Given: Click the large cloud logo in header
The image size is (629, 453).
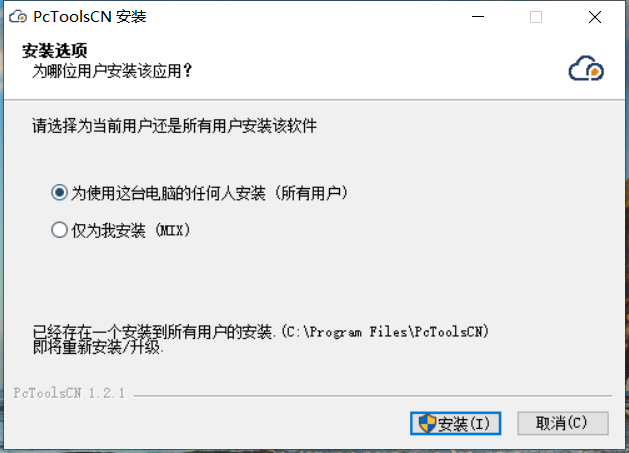Looking at the screenshot, I should [x=586, y=68].
